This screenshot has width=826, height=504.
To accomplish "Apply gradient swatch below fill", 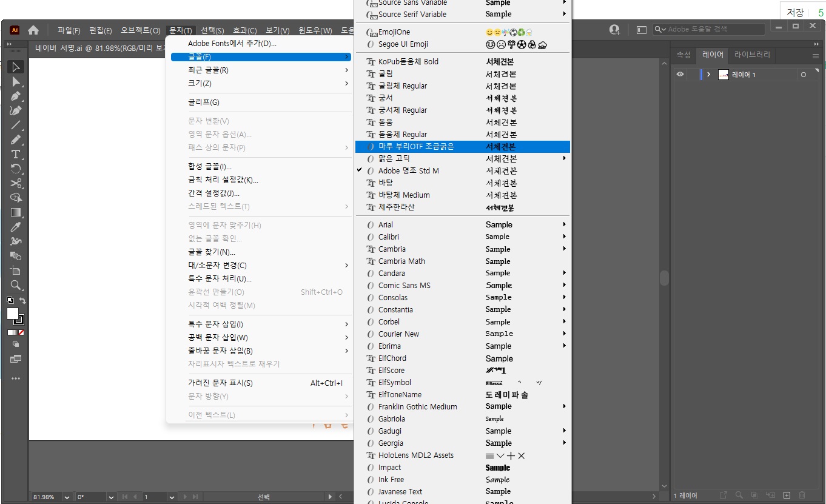I will pyautogui.click(x=16, y=332).
